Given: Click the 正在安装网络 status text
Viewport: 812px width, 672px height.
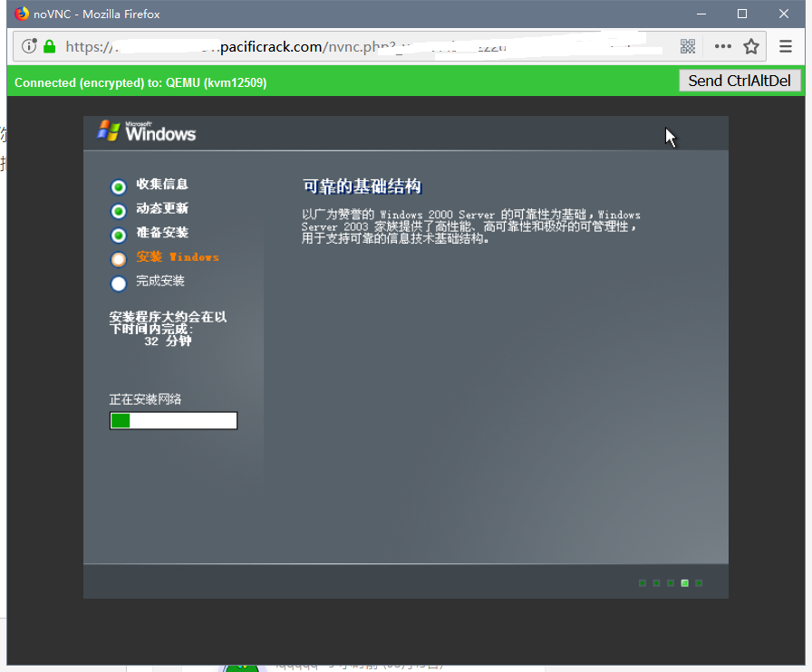Looking at the screenshot, I should (146, 399).
